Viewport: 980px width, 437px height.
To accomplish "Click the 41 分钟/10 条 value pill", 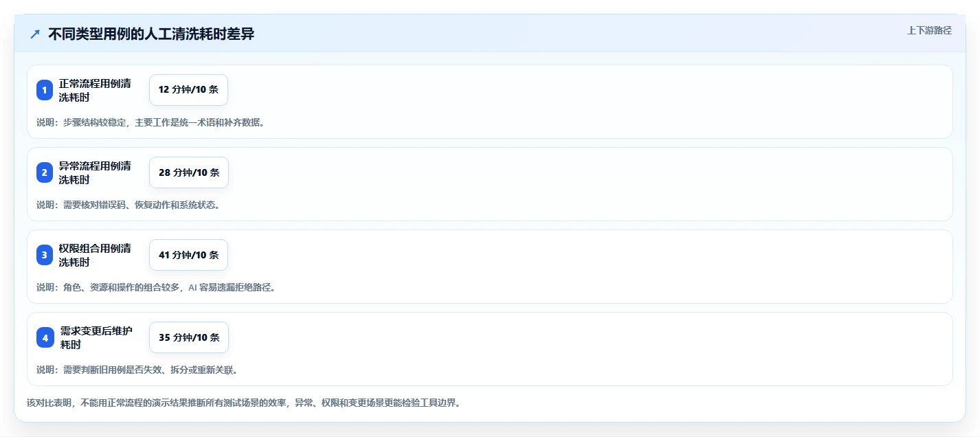I will (188, 255).
